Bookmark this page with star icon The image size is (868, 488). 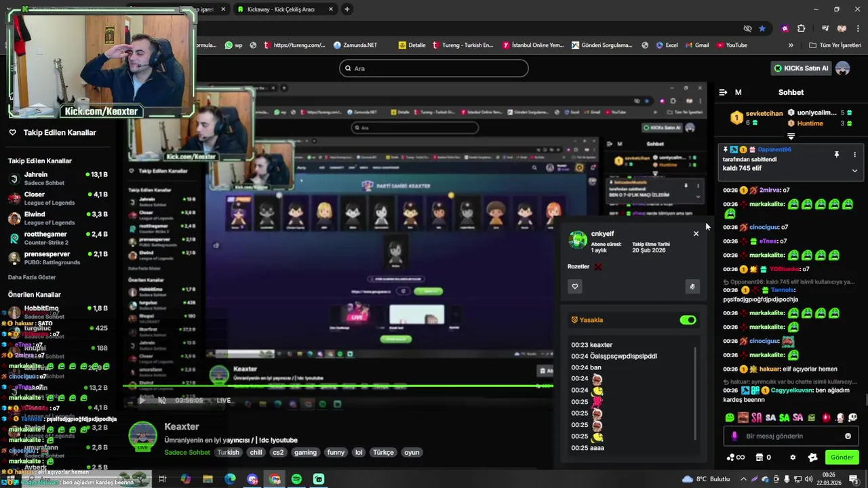click(x=762, y=28)
